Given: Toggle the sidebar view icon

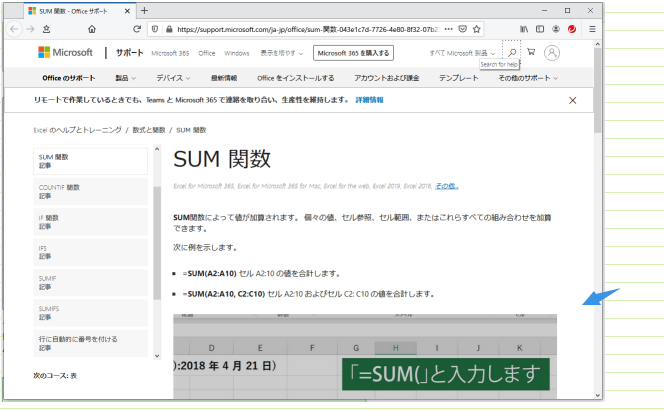Looking at the screenshot, I should click(540, 29).
